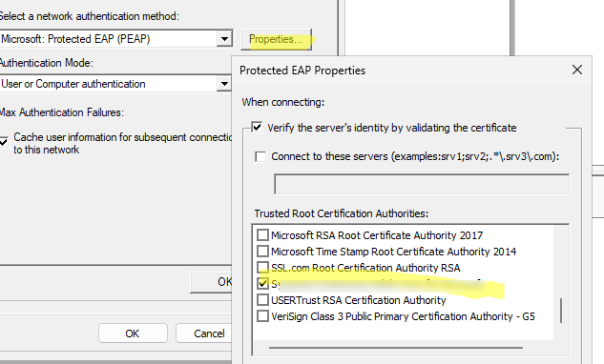Select the User or Computer authentication combo box
Image resolution: width=604 pixels, height=364 pixels.
pyautogui.click(x=115, y=84)
